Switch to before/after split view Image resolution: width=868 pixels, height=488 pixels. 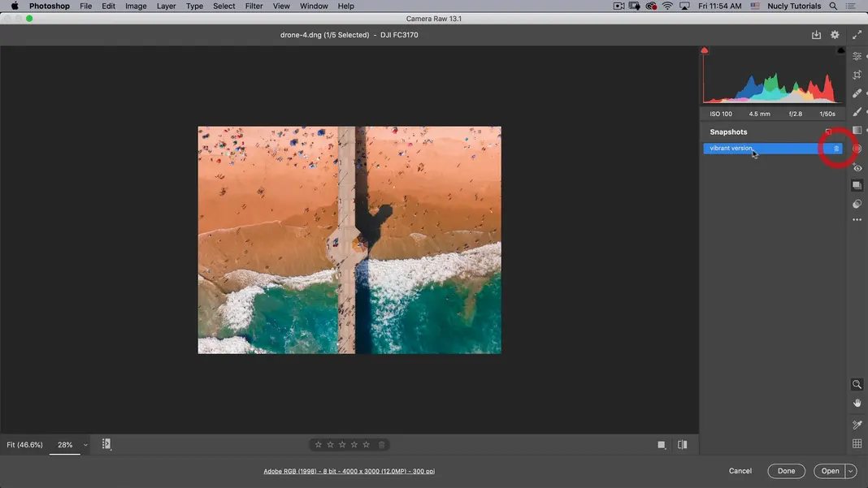pyautogui.click(x=682, y=445)
